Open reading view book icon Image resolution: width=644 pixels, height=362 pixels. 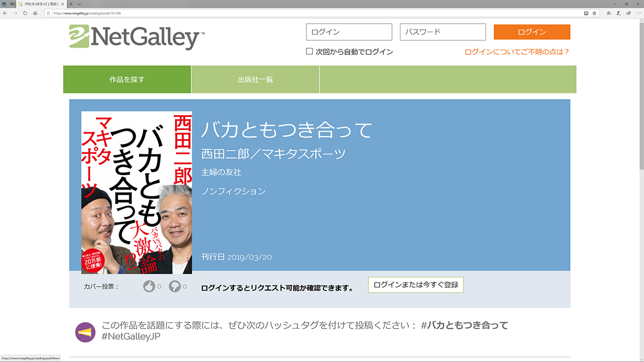[x=586, y=13]
